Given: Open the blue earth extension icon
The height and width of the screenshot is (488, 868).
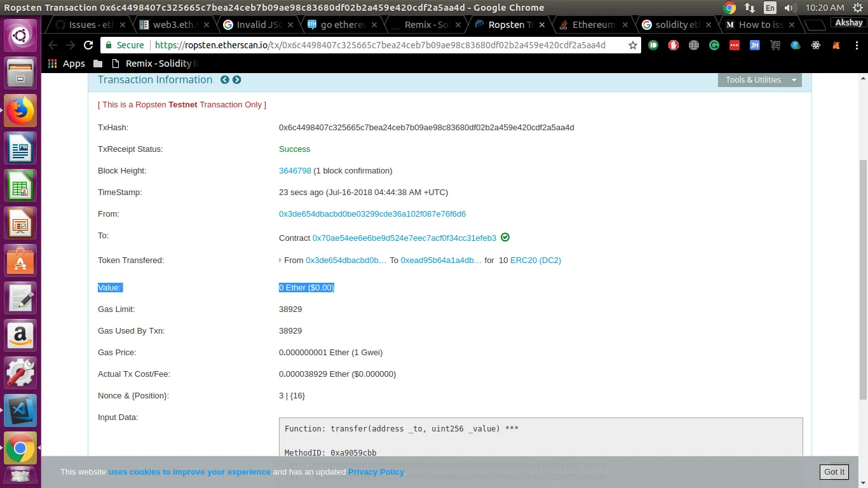Looking at the screenshot, I should click(796, 46).
